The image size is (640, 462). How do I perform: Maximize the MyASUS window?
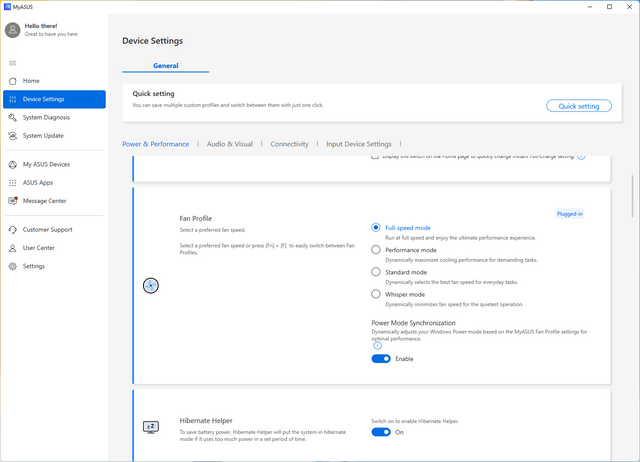(609, 7)
